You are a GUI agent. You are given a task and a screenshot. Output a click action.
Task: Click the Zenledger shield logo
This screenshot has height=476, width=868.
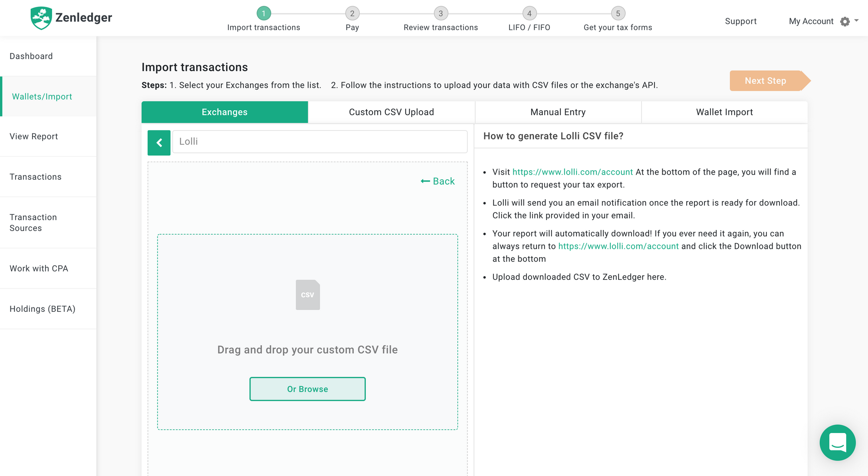[41, 18]
